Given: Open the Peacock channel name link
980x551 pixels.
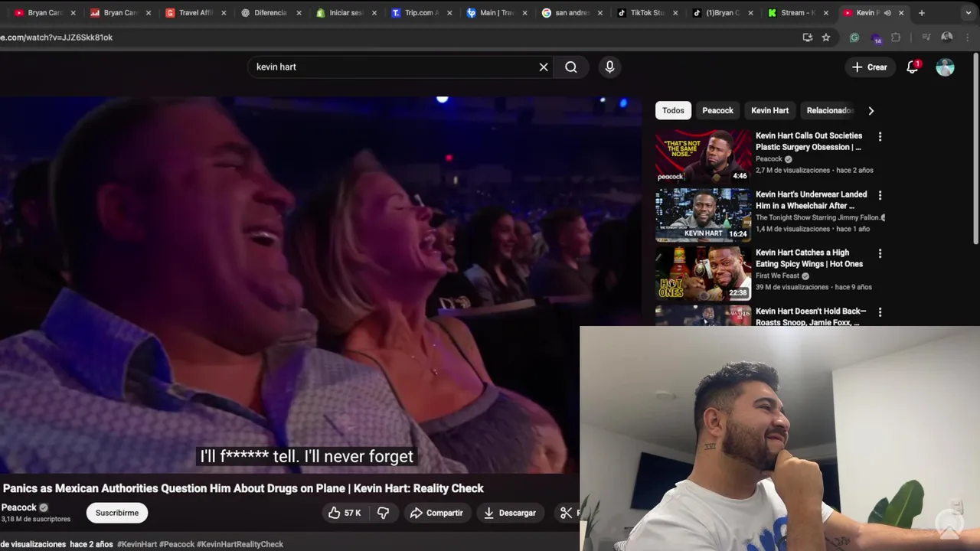Looking at the screenshot, I should coord(19,507).
